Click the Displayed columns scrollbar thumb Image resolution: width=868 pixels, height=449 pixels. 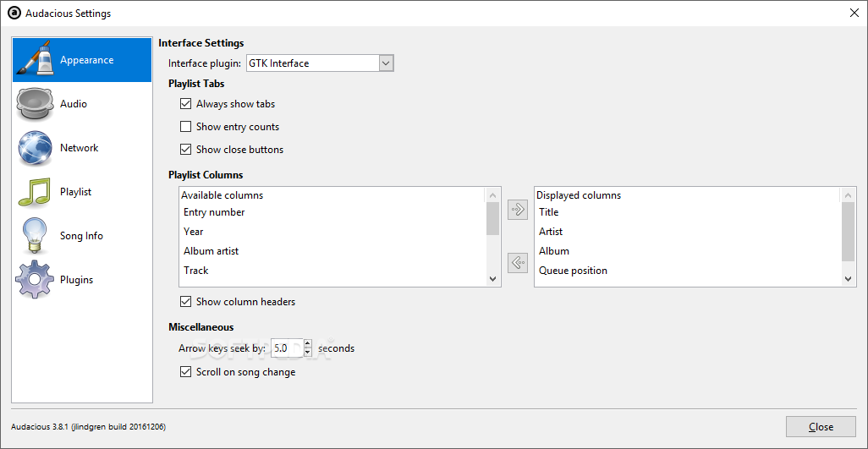pos(848,232)
